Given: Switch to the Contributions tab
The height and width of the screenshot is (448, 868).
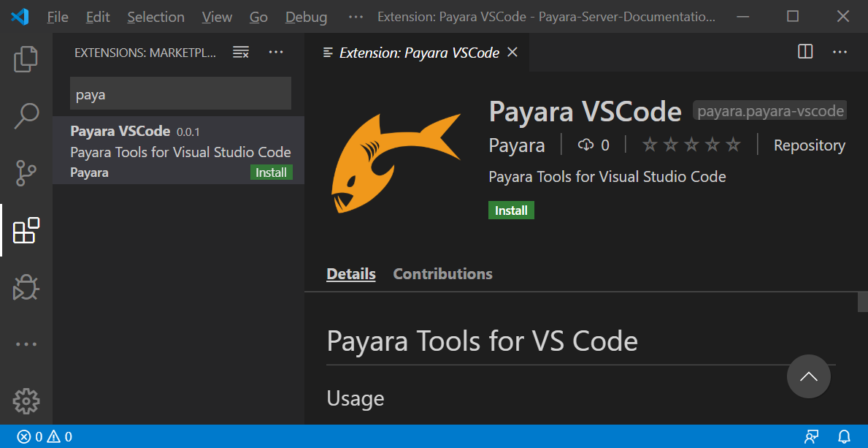Looking at the screenshot, I should pos(442,273).
